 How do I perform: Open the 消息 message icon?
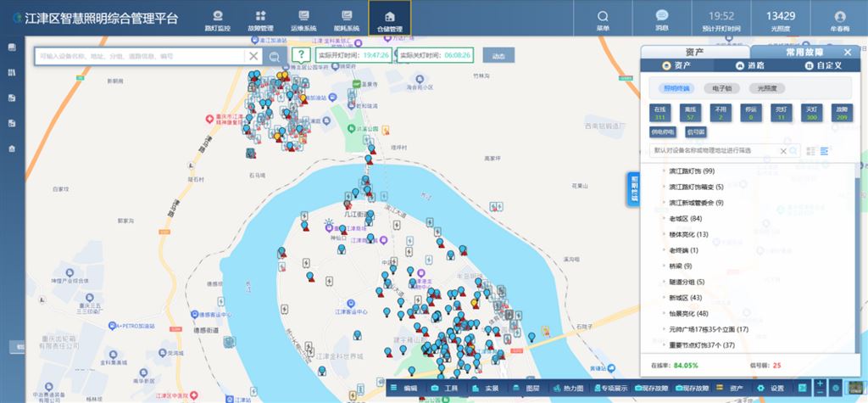point(662,20)
